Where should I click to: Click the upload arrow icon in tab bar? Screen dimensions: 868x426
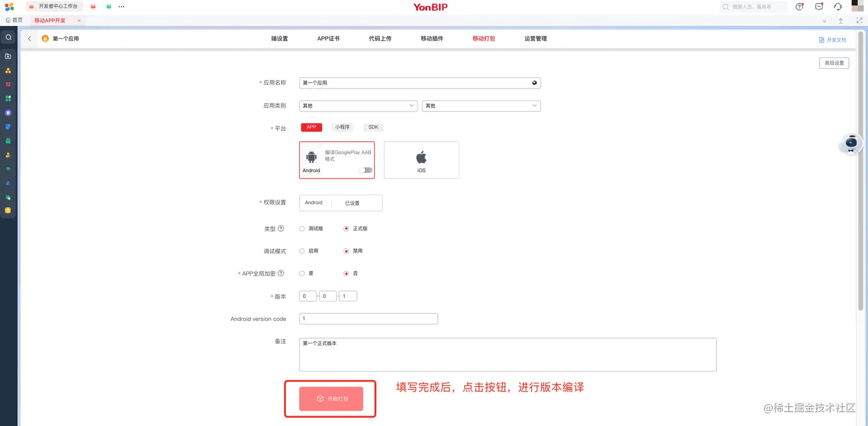coord(840,21)
